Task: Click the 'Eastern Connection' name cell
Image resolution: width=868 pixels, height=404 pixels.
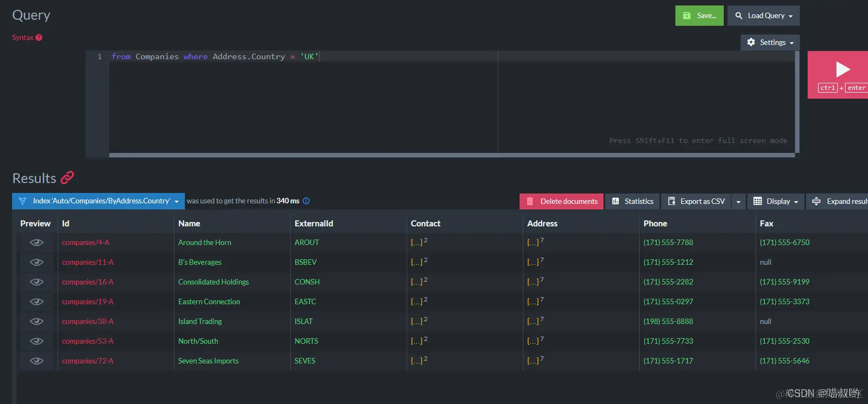Action: (209, 301)
